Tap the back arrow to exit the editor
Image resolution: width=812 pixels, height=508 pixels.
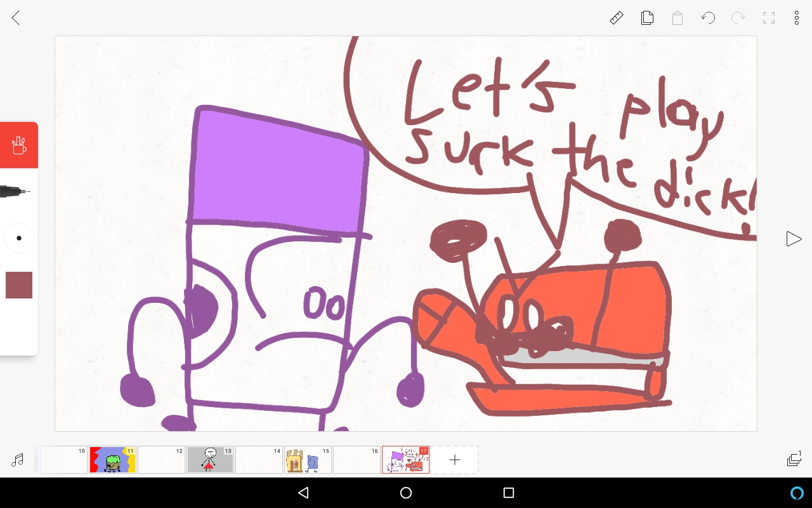(16, 18)
